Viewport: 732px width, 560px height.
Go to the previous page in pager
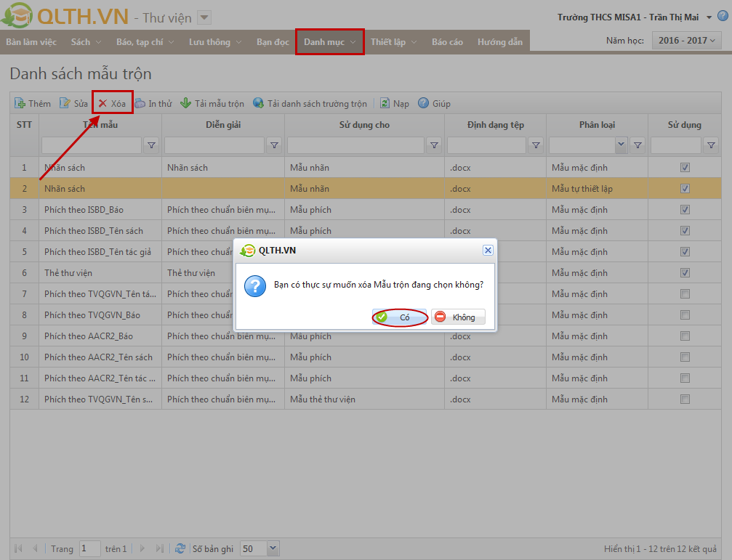[x=35, y=548]
